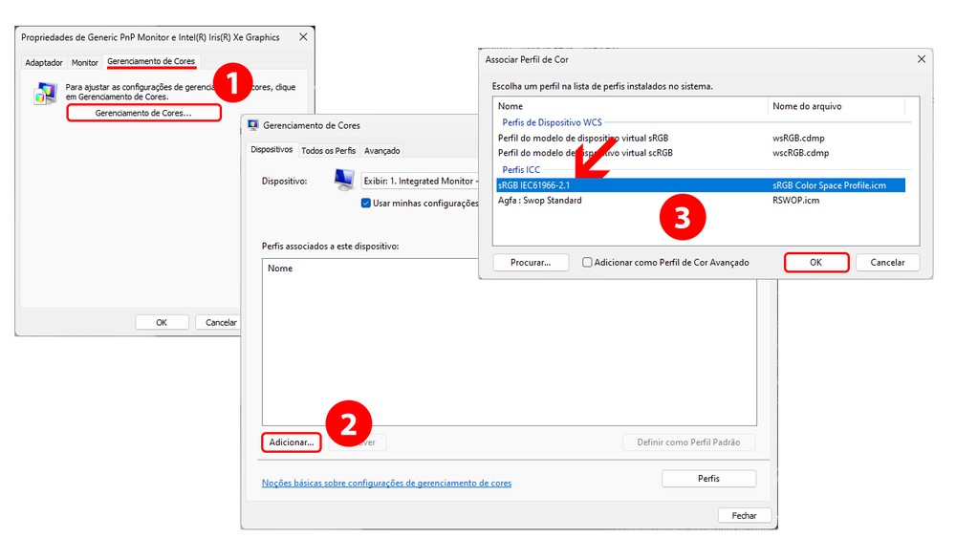Select sRGB IEC61966-2.1 profile
Image resolution: width=956 pixels, height=560 pixels.
533,185
